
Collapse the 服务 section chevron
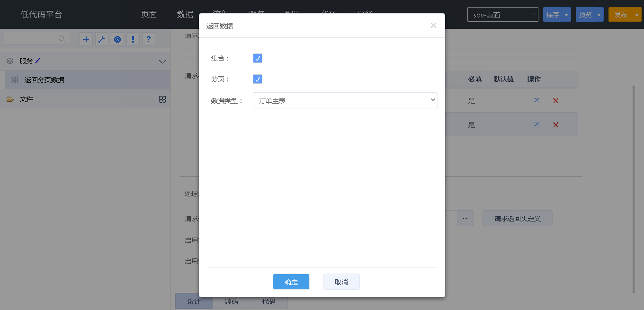click(162, 62)
